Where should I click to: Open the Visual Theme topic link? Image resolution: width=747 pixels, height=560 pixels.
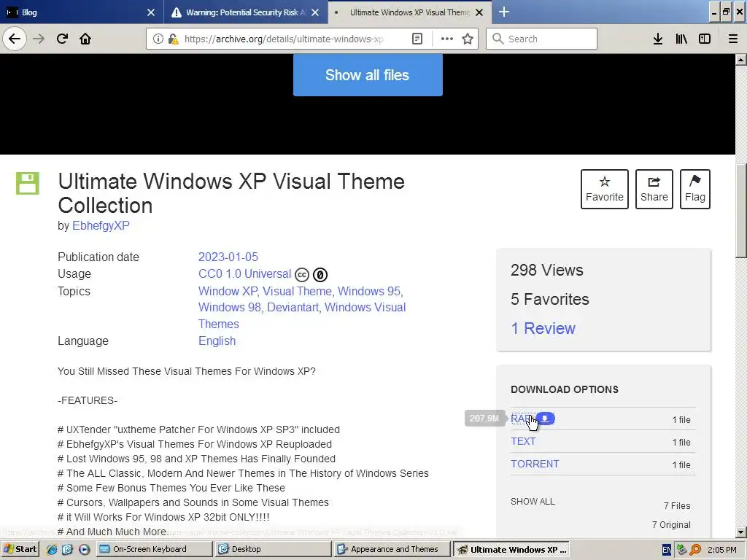297,291
